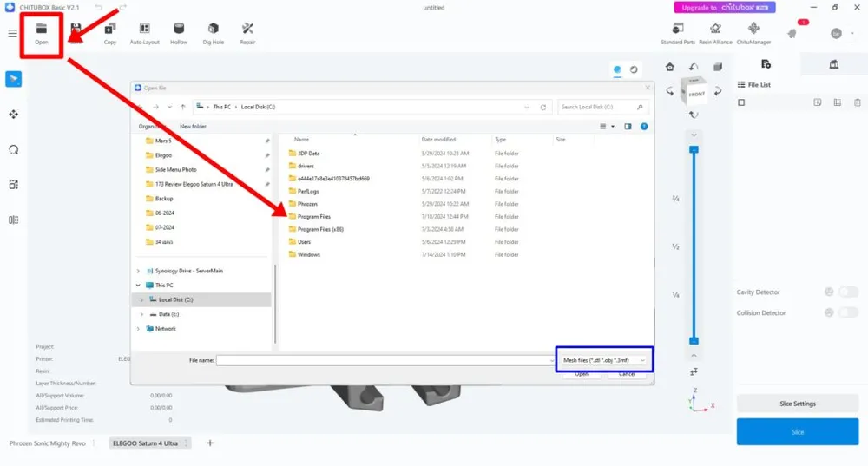Viewport: 868px width, 466px height.
Task: Tick the File List select-all checkbox
Action: pos(741,102)
